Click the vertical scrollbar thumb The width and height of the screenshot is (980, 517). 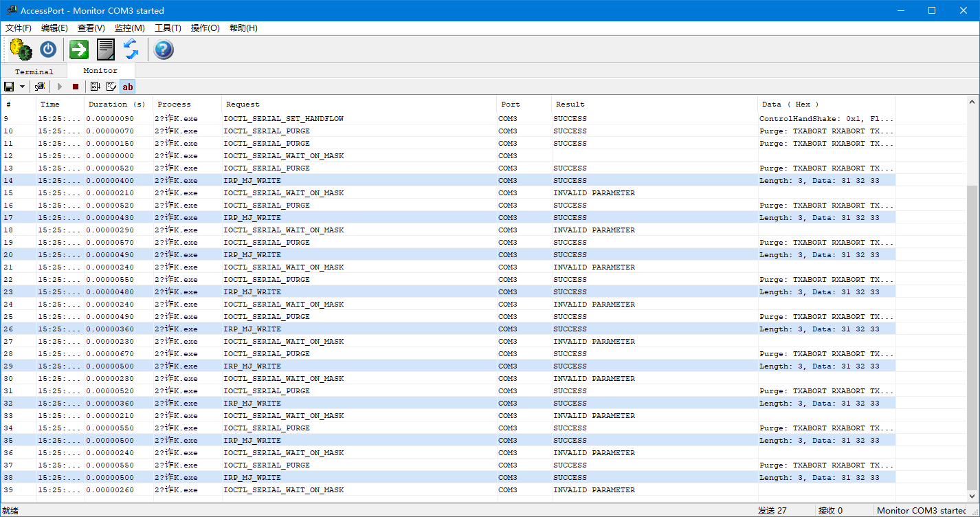click(x=972, y=336)
